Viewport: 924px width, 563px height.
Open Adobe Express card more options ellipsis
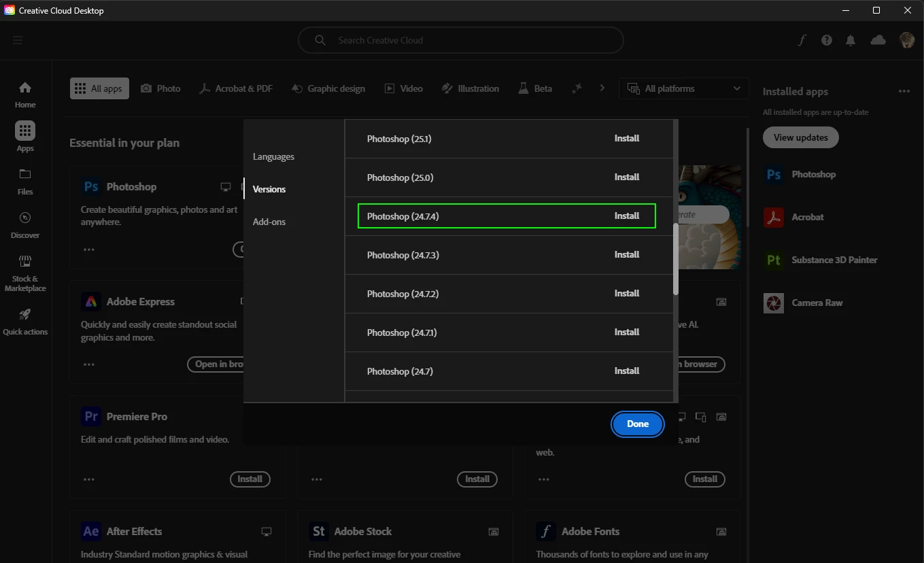coord(89,364)
